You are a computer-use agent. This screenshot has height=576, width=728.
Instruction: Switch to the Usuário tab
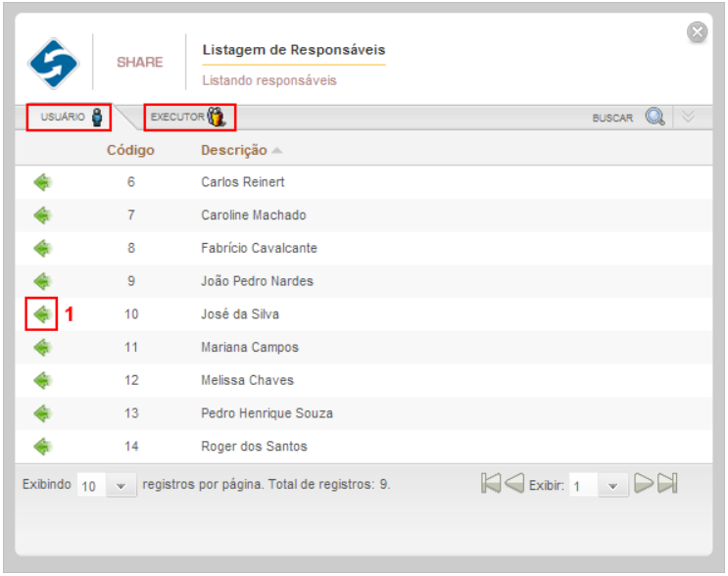tap(69, 117)
